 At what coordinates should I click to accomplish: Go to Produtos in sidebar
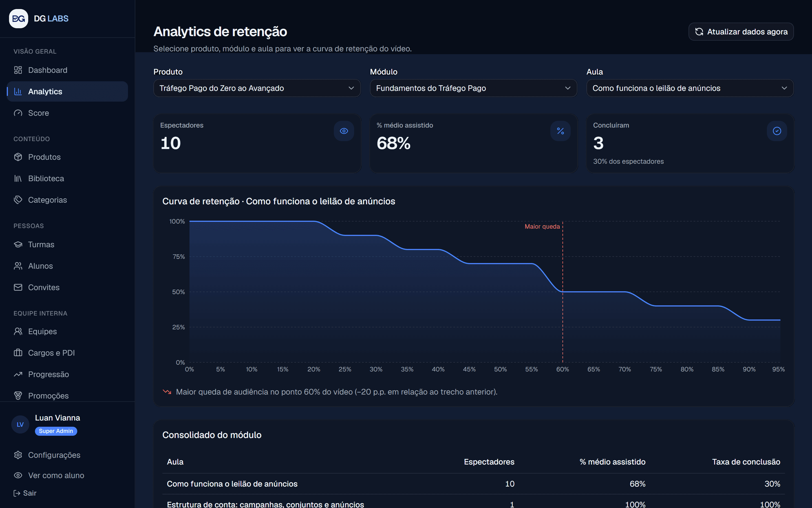tap(67, 157)
